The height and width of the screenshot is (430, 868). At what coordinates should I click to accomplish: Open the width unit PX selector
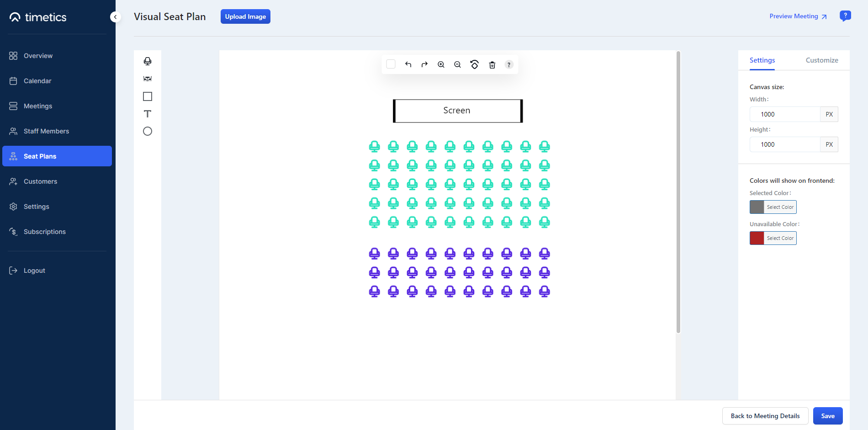(829, 114)
